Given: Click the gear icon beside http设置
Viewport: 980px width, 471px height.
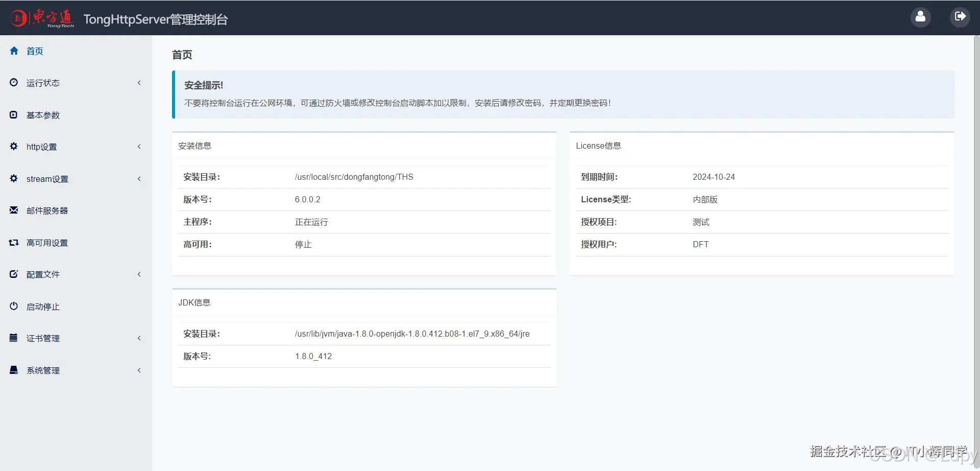Looking at the screenshot, I should (x=14, y=146).
